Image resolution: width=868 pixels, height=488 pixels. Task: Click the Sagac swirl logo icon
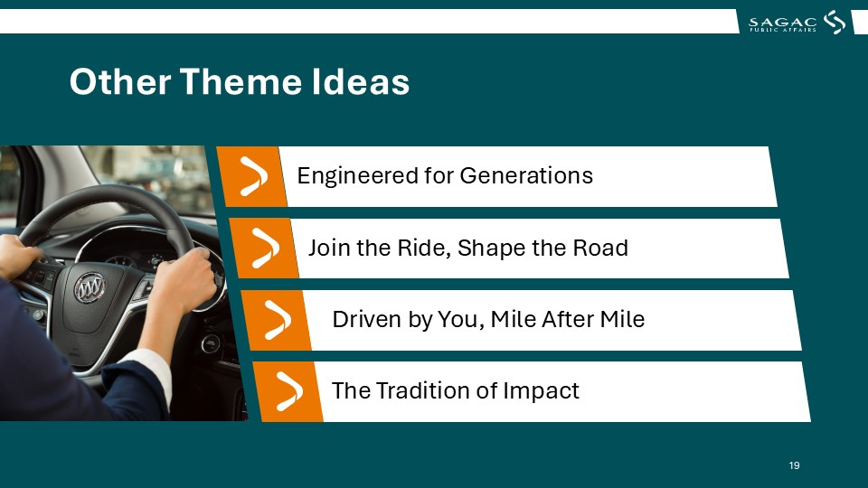click(835, 22)
